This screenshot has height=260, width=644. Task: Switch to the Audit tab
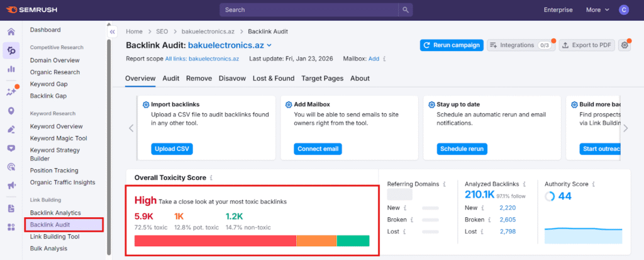(x=171, y=78)
